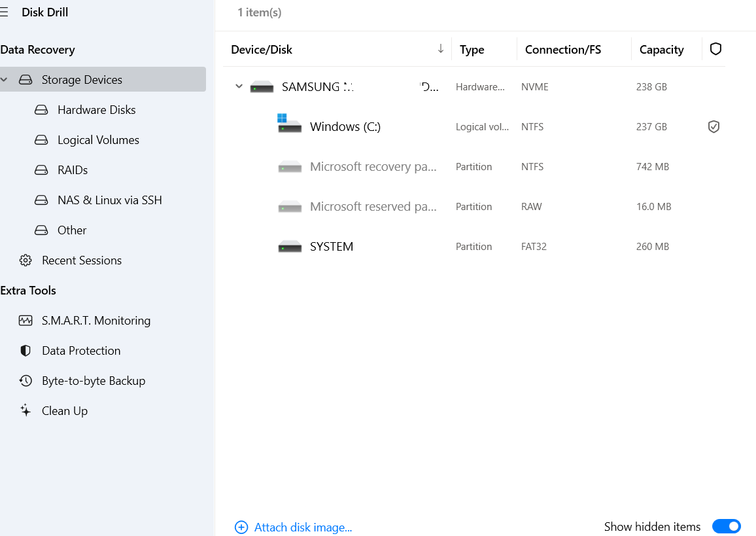
Task: Click the Hardware... type cell
Action: [480, 87]
